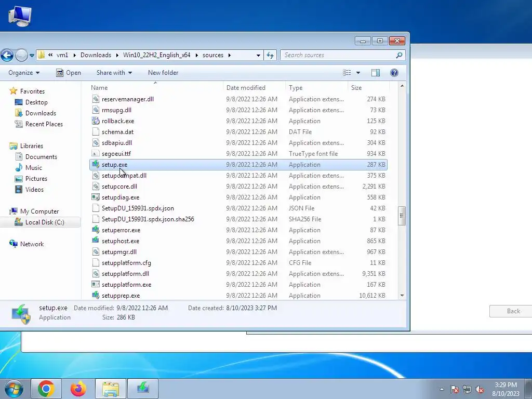This screenshot has width=532, height=399.
Task: Select Desktop under Favorites
Action: tap(36, 102)
